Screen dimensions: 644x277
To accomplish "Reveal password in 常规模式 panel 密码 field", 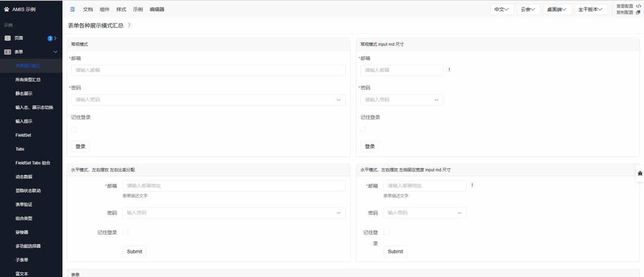I will click(339, 100).
